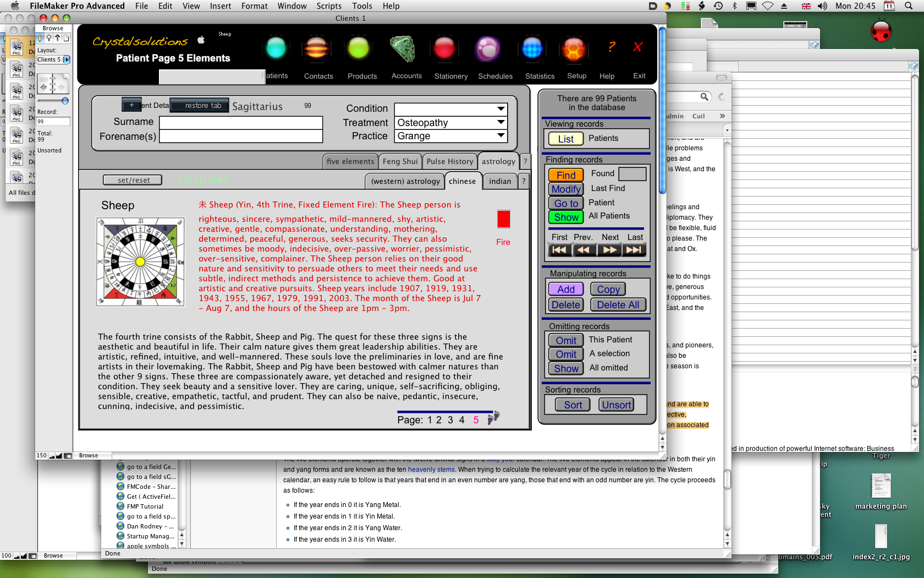Open the Condition dropdown
Screen dimensions: 924x578
coord(451,109)
